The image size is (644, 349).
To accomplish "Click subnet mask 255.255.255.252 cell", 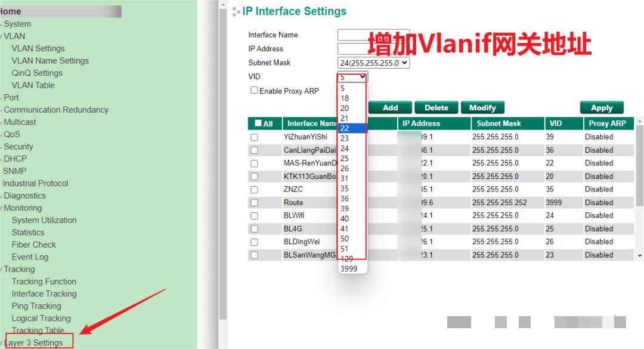I will click(x=500, y=203).
